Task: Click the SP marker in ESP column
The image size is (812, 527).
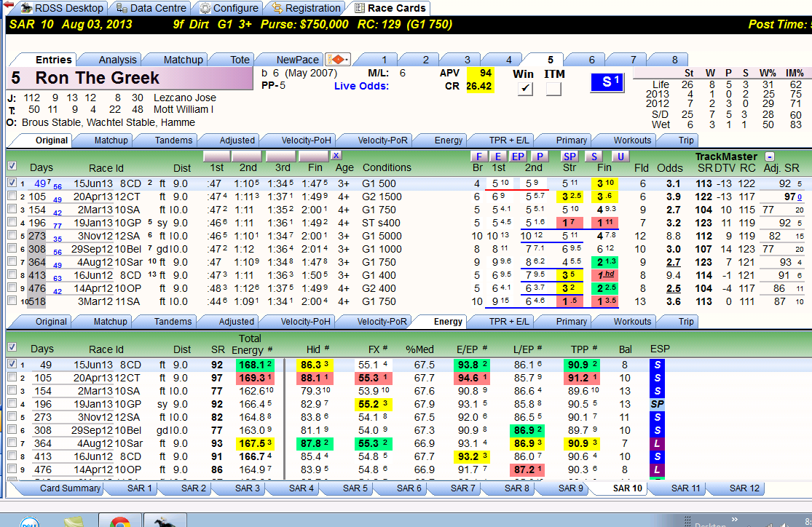Action: [657, 404]
